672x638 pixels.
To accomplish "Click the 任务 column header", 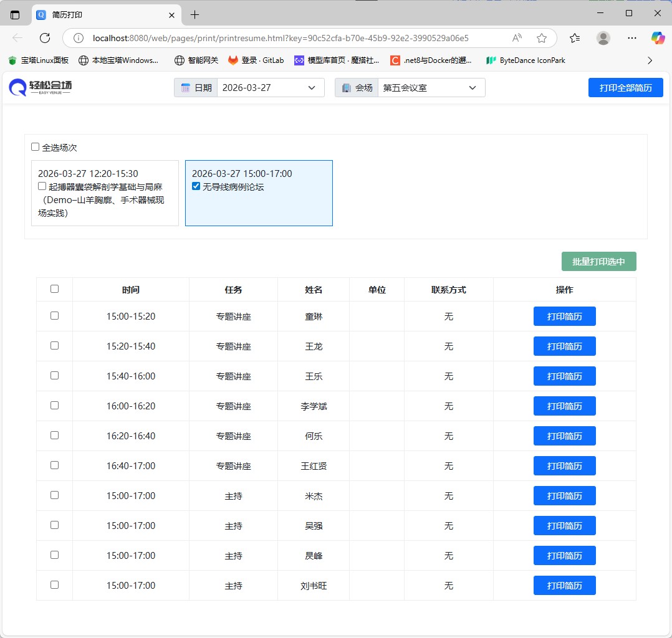I will tap(234, 290).
